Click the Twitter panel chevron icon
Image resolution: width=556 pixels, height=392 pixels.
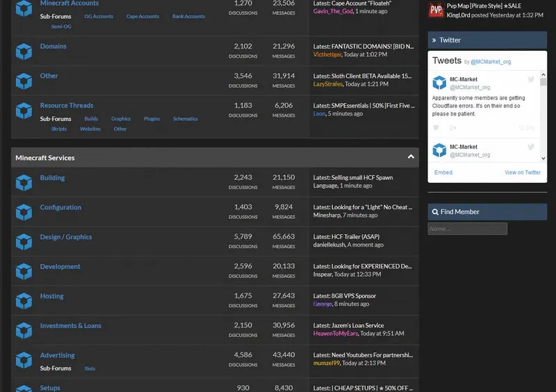pos(434,40)
